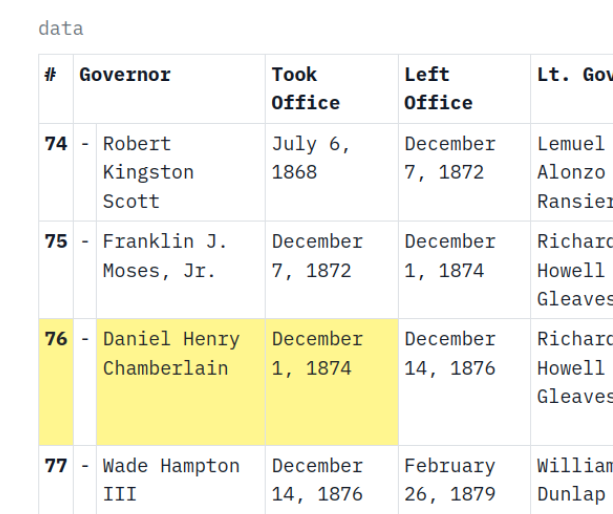Select Robert Scott's Left Office date cell
This screenshot has width=613, height=514.
450,158
